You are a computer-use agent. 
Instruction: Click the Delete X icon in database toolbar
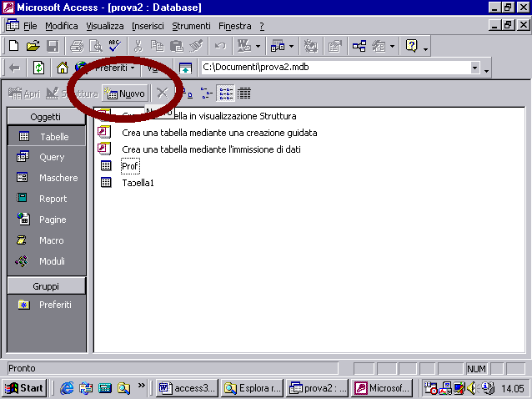click(x=162, y=93)
